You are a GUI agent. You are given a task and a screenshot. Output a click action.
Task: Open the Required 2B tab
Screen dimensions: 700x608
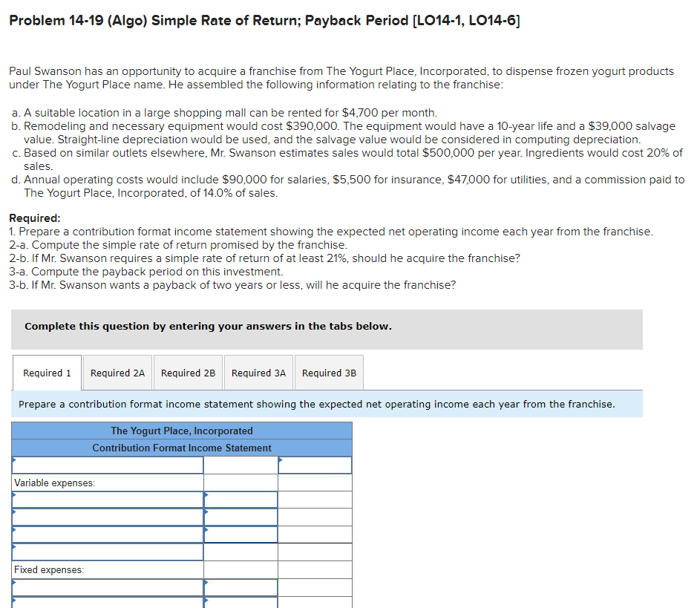188,373
